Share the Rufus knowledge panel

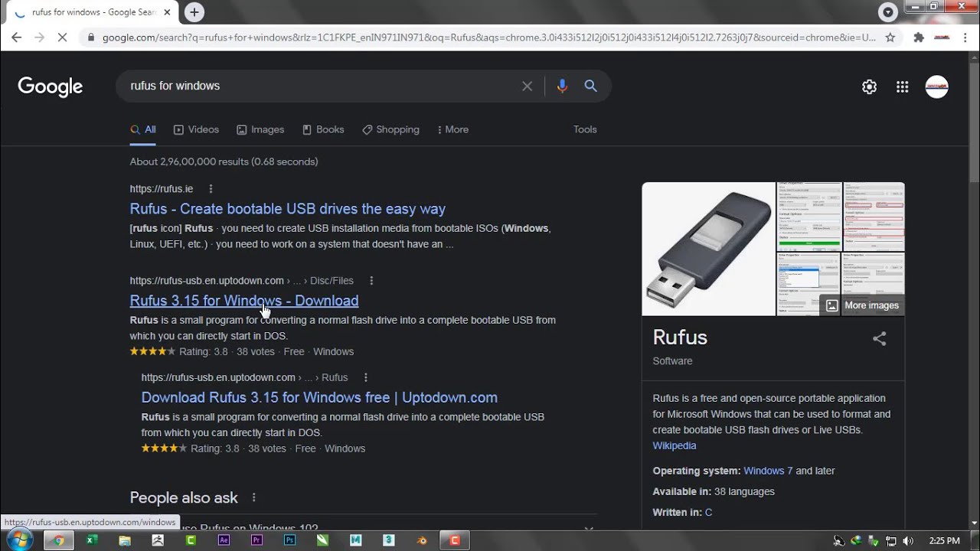tap(880, 339)
